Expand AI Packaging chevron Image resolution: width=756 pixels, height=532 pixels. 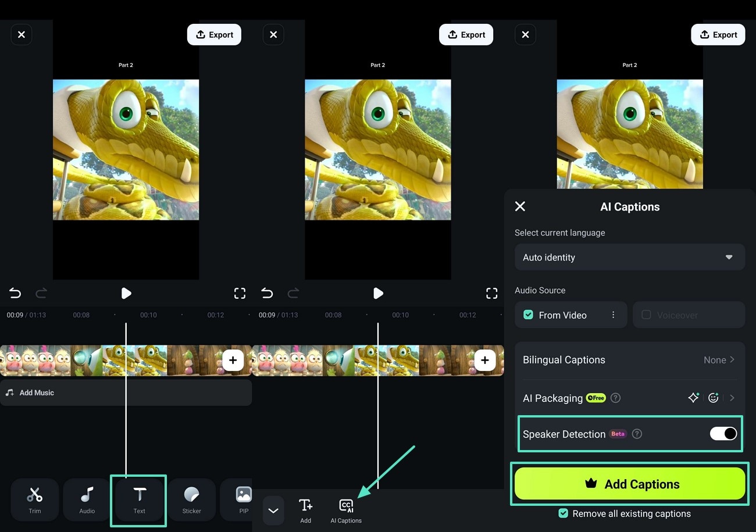click(x=732, y=398)
